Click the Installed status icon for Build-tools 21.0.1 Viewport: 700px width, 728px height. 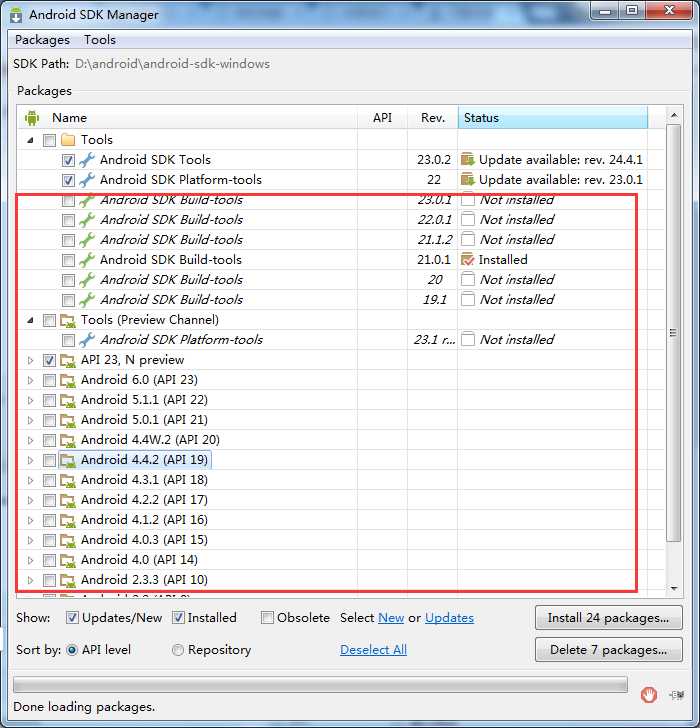[468, 260]
